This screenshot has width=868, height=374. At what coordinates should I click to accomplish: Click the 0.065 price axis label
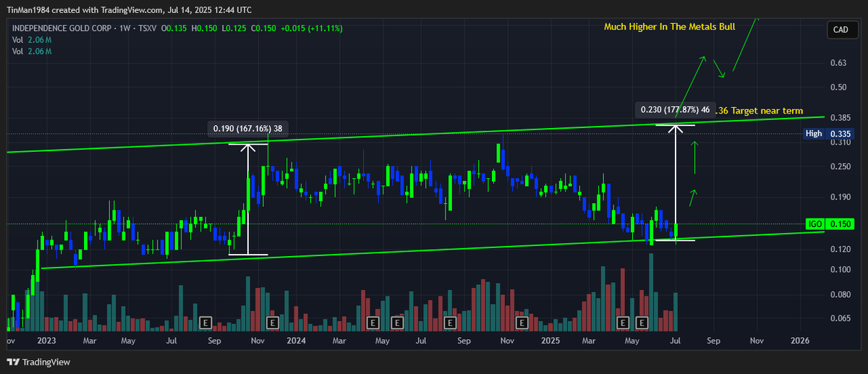pyautogui.click(x=841, y=318)
